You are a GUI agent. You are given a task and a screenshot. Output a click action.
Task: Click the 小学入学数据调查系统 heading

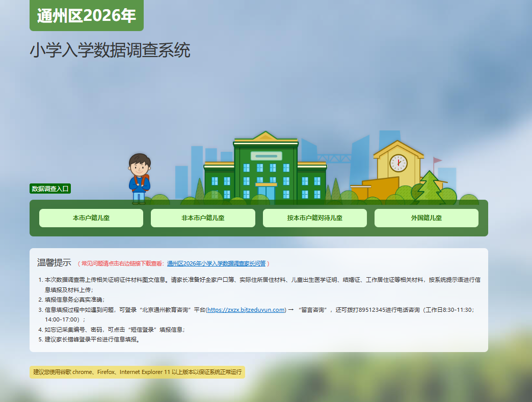[x=110, y=51]
